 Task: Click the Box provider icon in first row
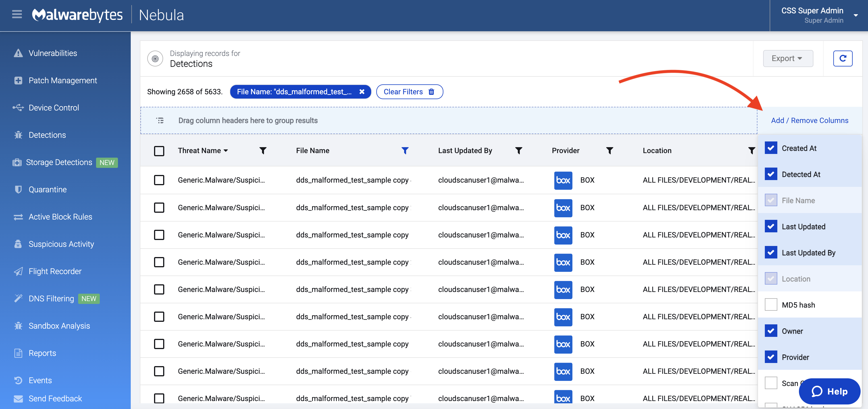tap(563, 180)
